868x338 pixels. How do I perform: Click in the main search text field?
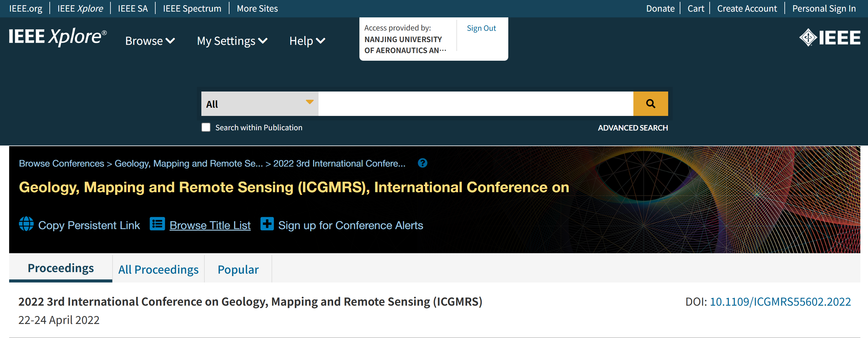coord(476,103)
